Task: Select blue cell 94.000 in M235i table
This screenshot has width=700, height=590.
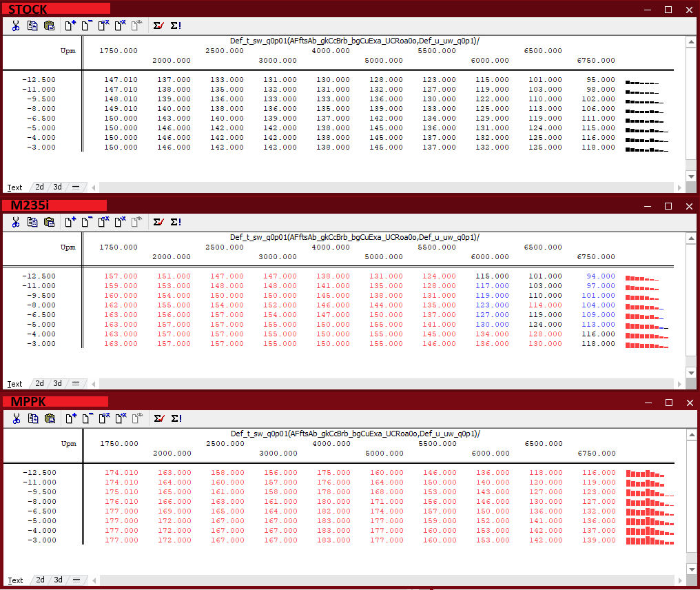Action: (x=601, y=276)
